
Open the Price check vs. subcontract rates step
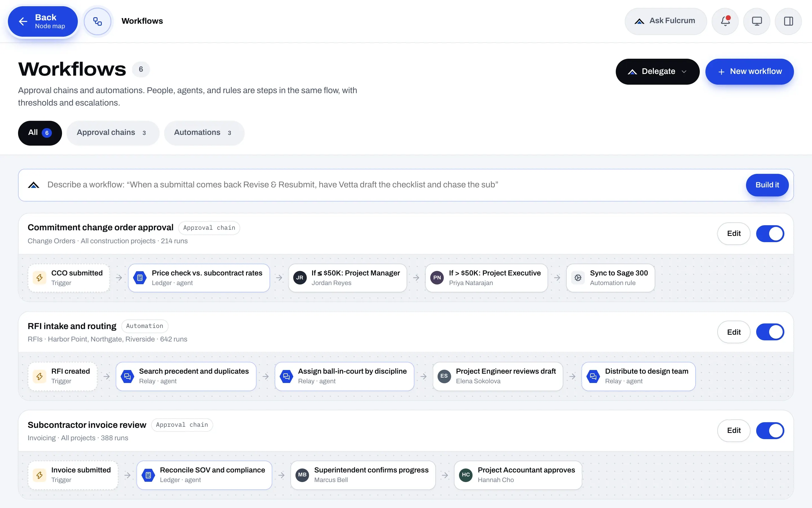tap(199, 278)
